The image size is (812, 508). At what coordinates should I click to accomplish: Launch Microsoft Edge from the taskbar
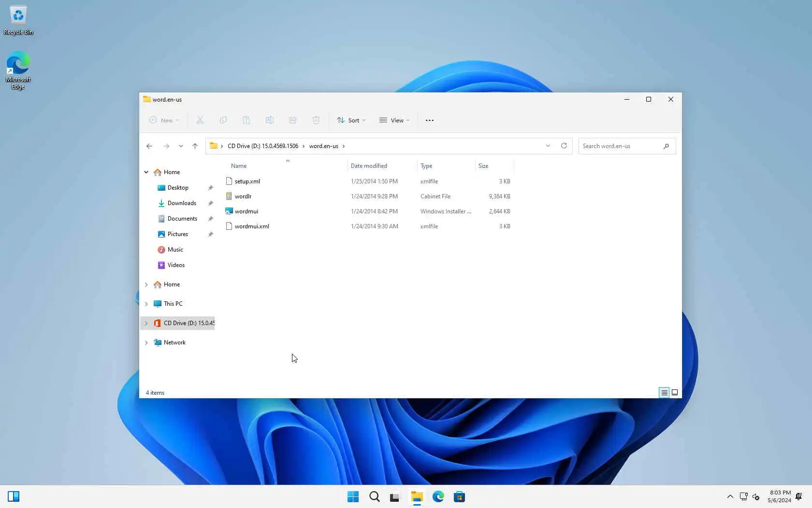tap(438, 497)
